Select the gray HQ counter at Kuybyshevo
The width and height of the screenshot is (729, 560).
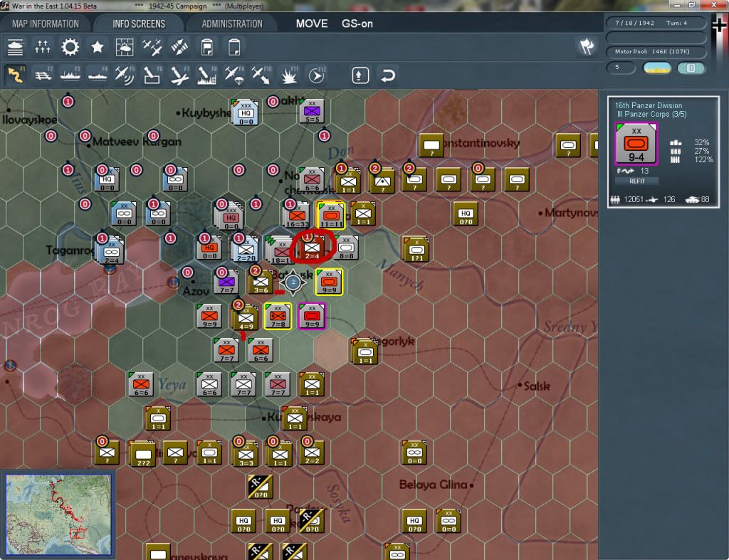[x=245, y=112]
